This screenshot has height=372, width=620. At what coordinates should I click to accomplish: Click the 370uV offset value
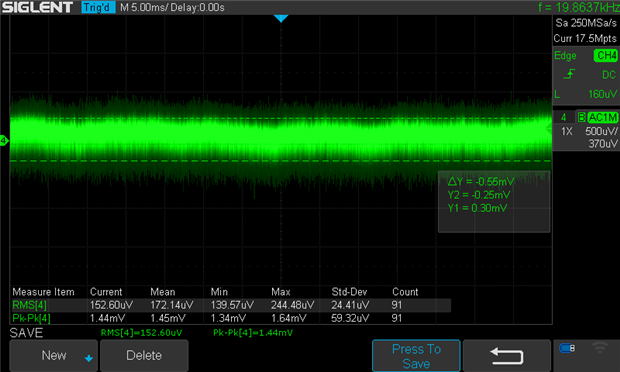pyautogui.click(x=603, y=144)
